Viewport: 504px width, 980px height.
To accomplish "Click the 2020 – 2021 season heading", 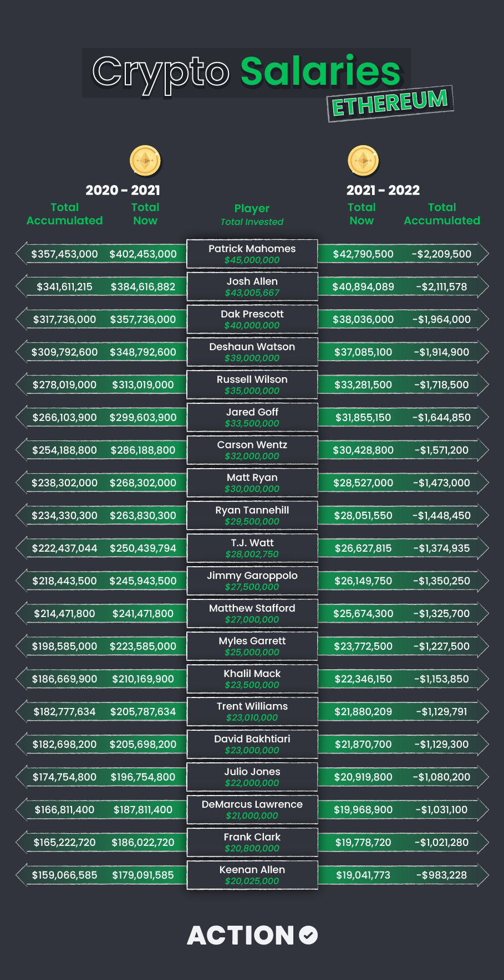I will [123, 190].
